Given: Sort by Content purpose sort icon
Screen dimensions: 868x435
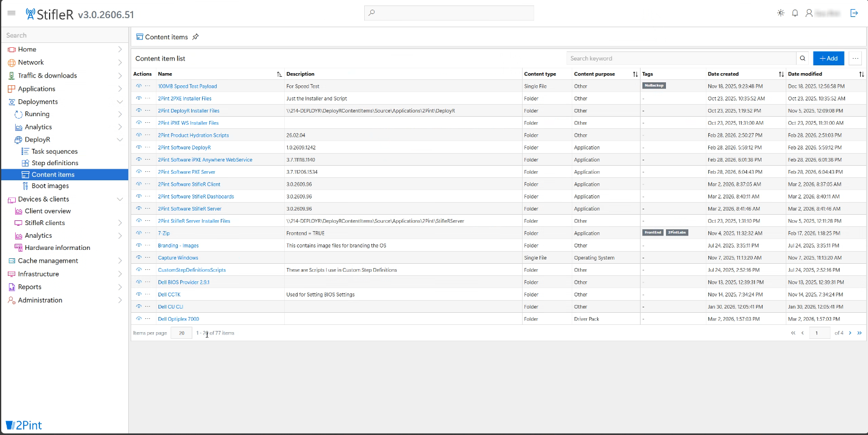Looking at the screenshot, I should point(635,74).
